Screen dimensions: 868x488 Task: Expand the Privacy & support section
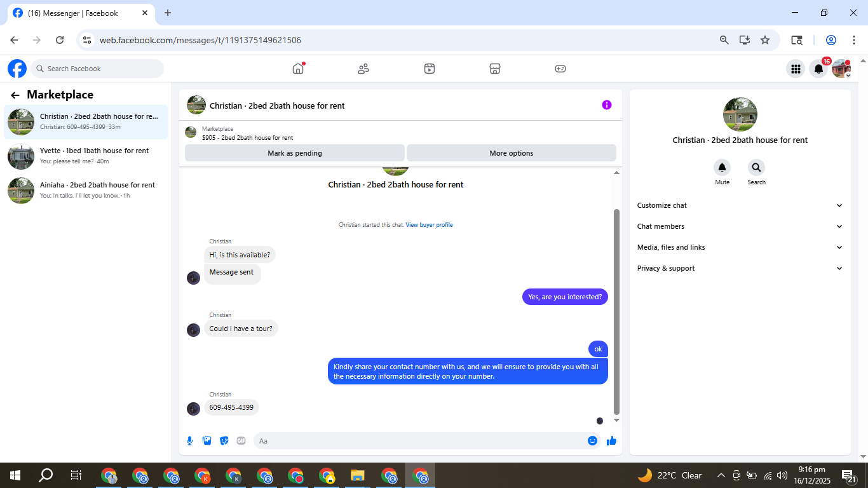point(740,268)
